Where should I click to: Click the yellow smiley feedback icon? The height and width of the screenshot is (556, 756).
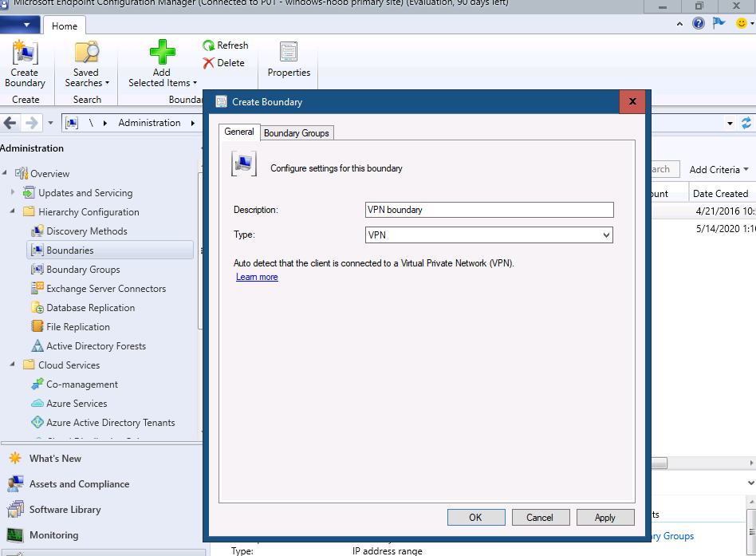(741, 23)
